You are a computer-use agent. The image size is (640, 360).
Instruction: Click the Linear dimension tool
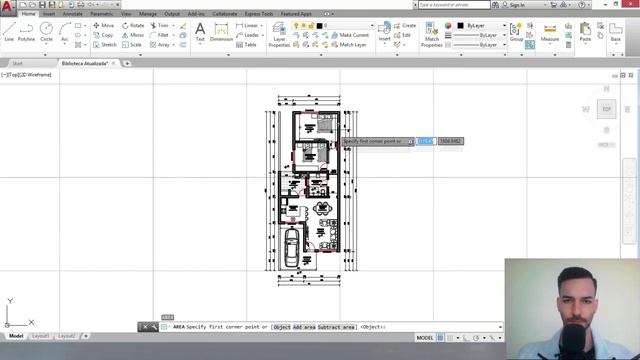click(247, 25)
